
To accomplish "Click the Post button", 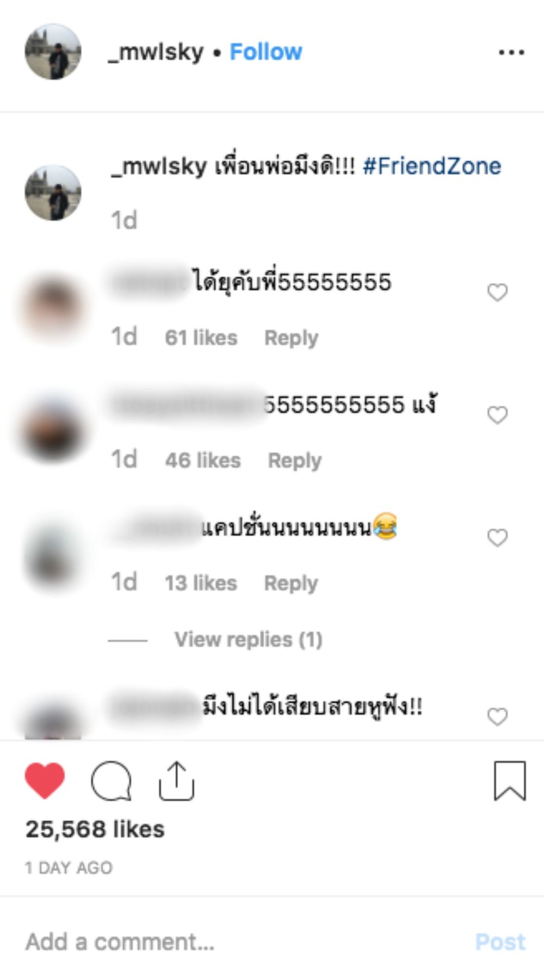I will [x=500, y=942].
